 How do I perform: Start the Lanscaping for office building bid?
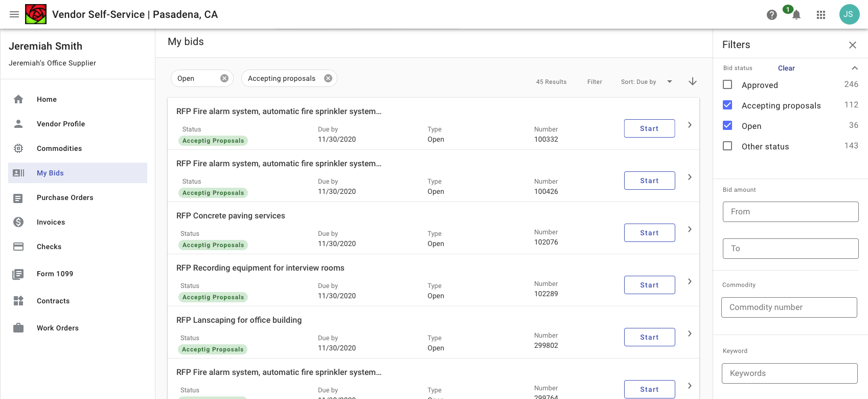click(649, 337)
